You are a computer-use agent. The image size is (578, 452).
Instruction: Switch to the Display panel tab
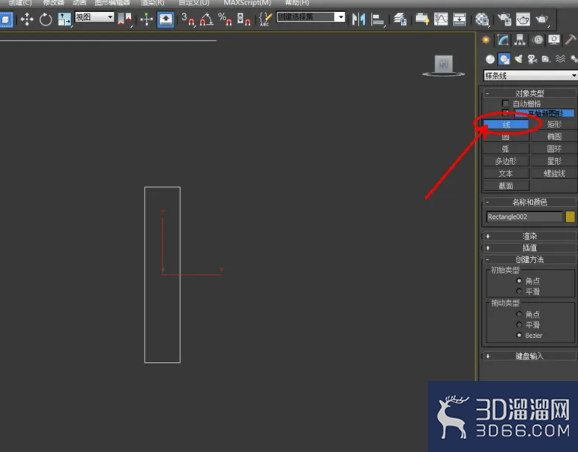point(554,40)
